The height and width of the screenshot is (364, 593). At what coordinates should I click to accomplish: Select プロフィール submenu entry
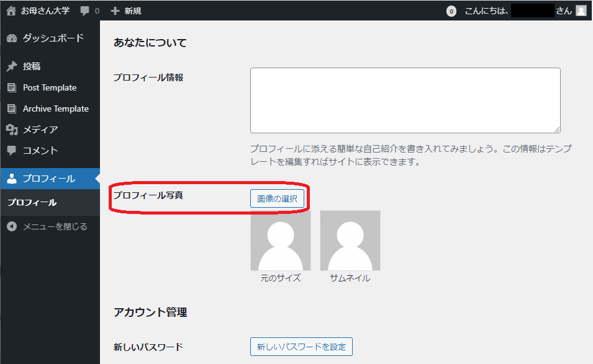point(32,202)
